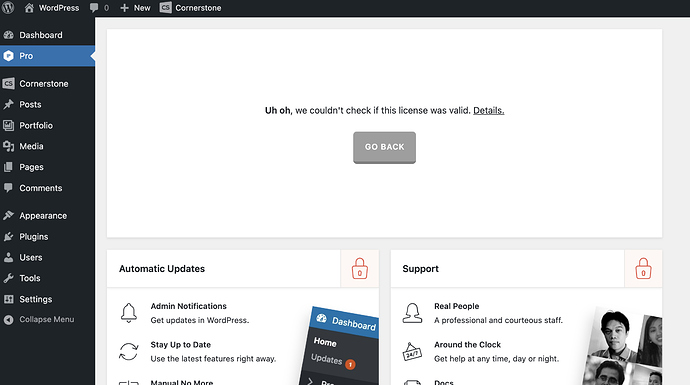Screen dimensions: 690x385
Task: Click the Automatic Updates heading
Action: (x=162, y=269)
